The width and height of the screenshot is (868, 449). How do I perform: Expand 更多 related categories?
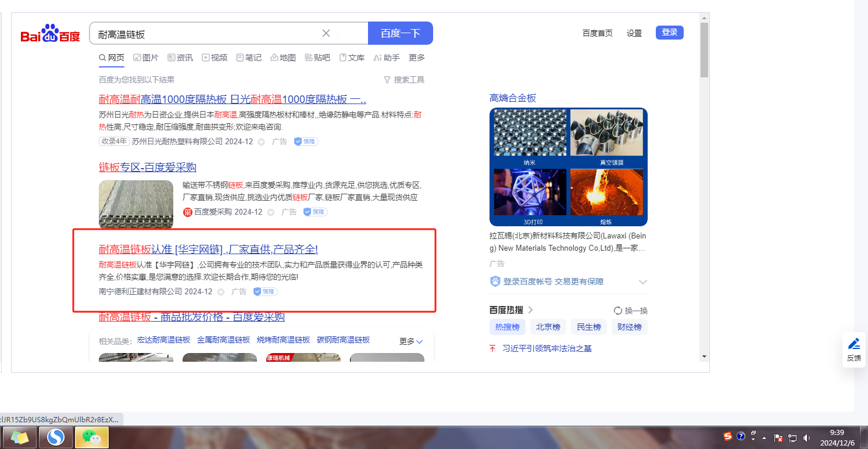click(412, 341)
